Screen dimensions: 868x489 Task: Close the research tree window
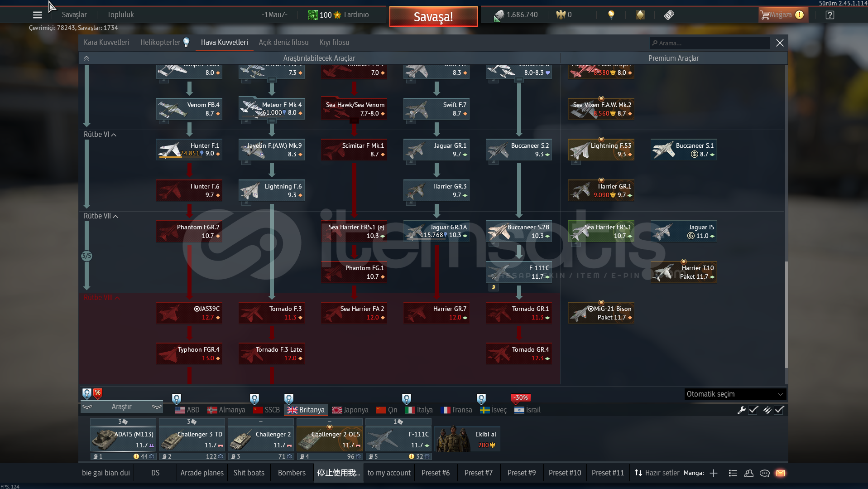click(780, 43)
